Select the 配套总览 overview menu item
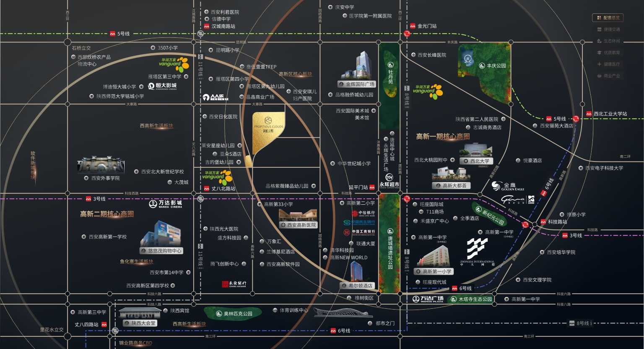This screenshot has height=349, width=644. [x=608, y=18]
